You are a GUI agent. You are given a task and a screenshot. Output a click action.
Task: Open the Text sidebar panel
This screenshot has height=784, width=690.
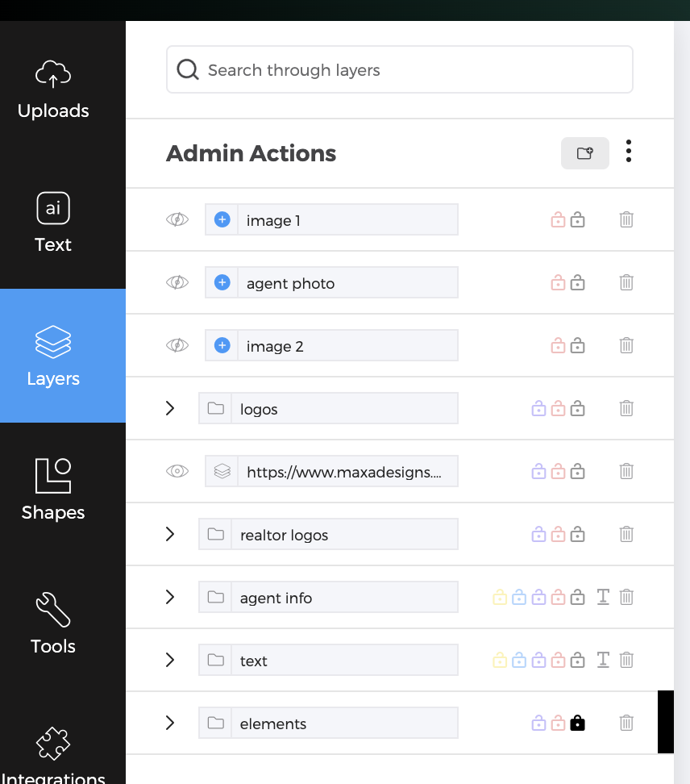click(x=53, y=221)
